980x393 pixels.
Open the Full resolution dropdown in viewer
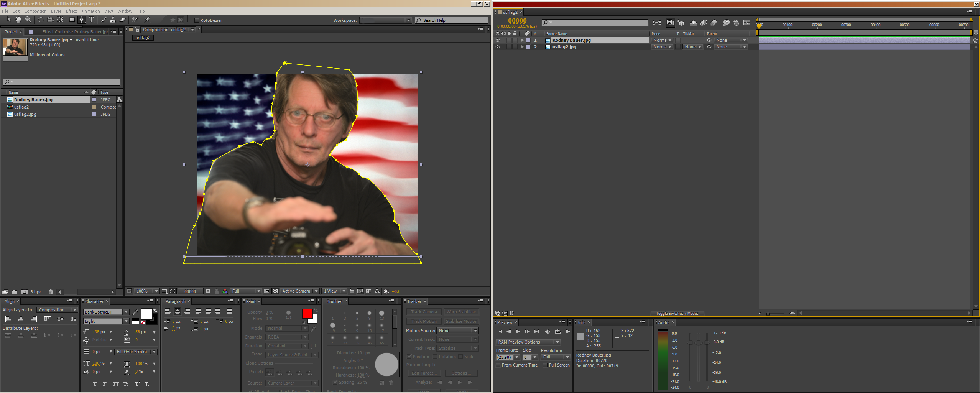246,291
